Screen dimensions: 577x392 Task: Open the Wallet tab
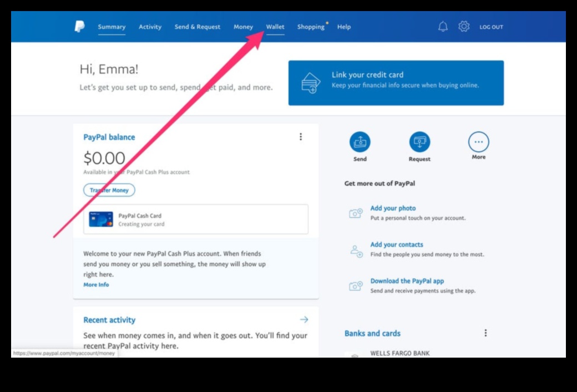(275, 27)
